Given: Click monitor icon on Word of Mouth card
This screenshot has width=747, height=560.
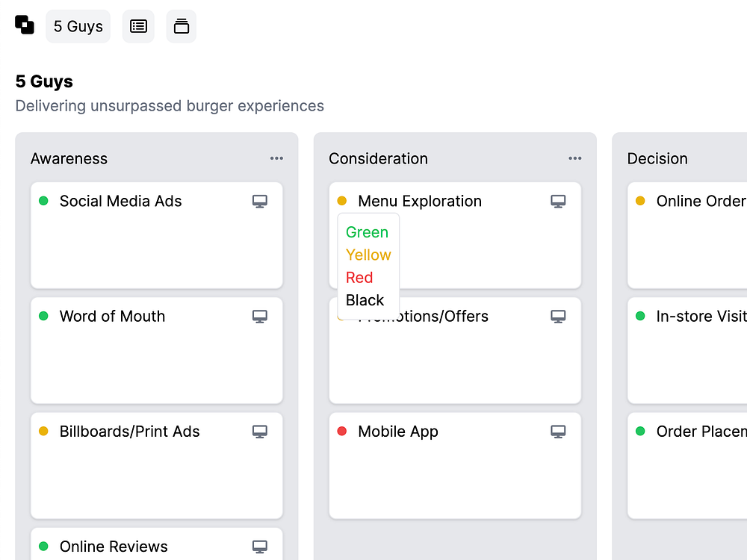Looking at the screenshot, I should (x=259, y=317).
